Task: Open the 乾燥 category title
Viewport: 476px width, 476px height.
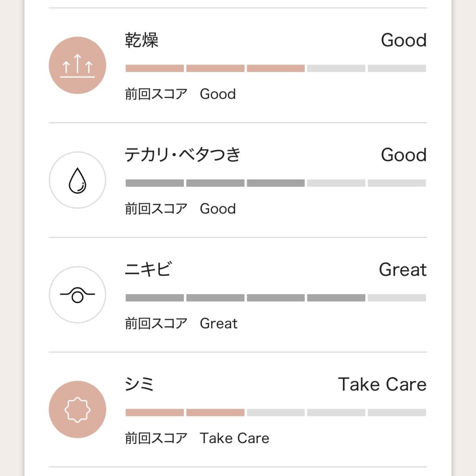Action: (x=142, y=40)
